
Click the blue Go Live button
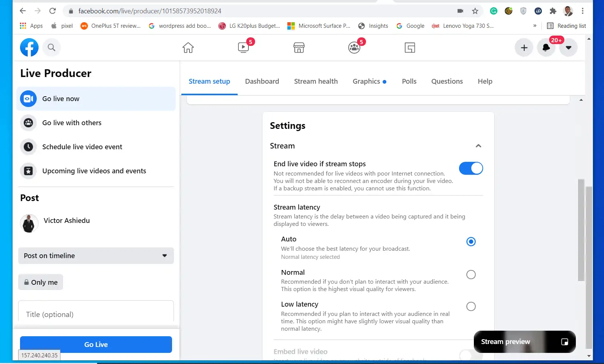96,344
